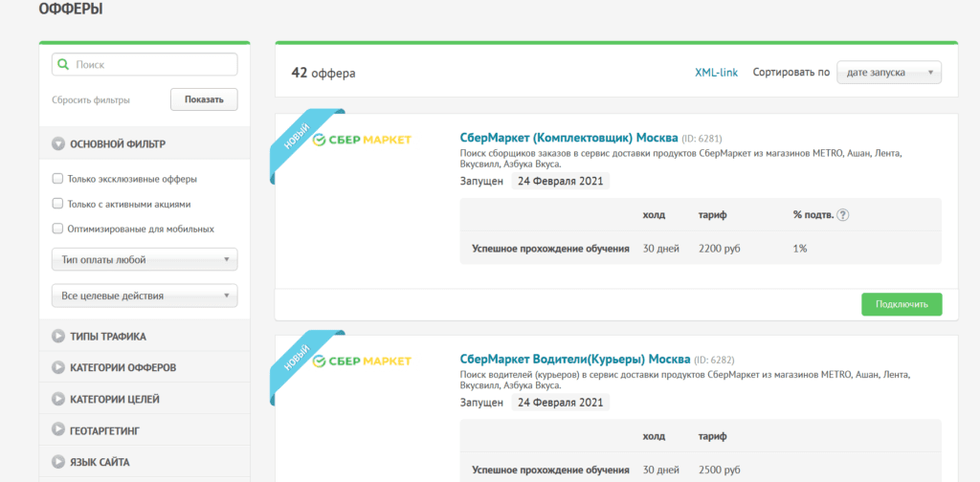
Task: Tick Только с активными акциями checkbox
Action: (x=57, y=204)
